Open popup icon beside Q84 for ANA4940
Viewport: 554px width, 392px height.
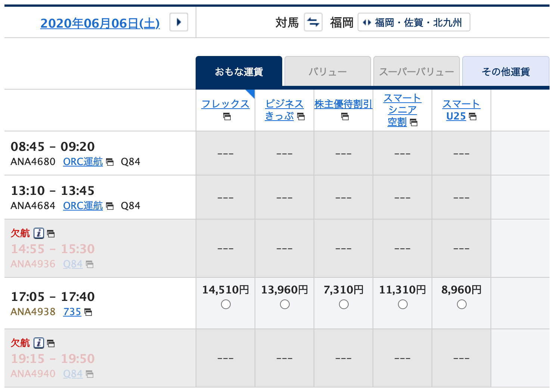(90, 374)
